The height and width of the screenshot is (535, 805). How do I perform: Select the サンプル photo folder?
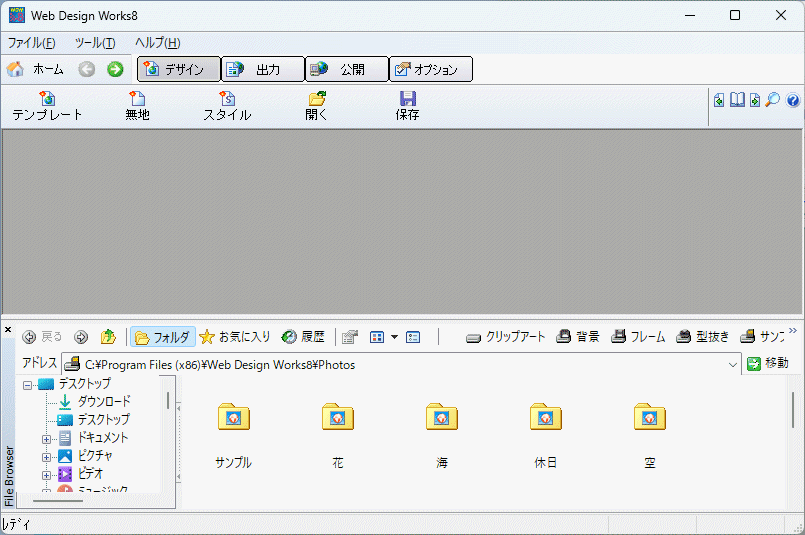click(234, 436)
